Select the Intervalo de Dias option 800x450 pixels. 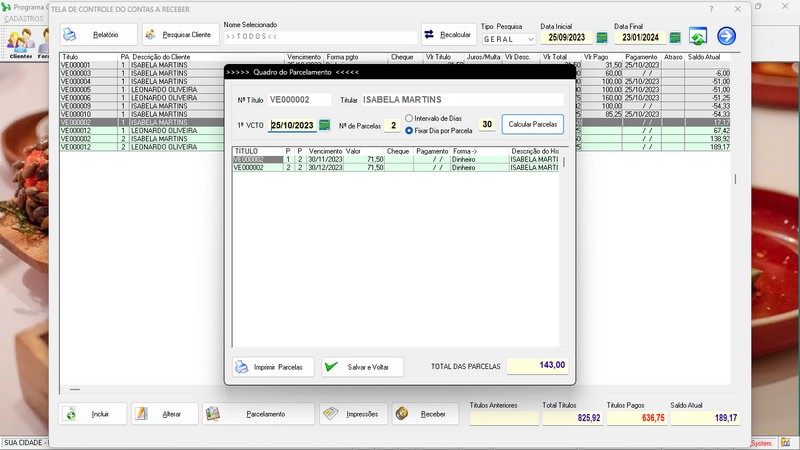pos(410,119)
